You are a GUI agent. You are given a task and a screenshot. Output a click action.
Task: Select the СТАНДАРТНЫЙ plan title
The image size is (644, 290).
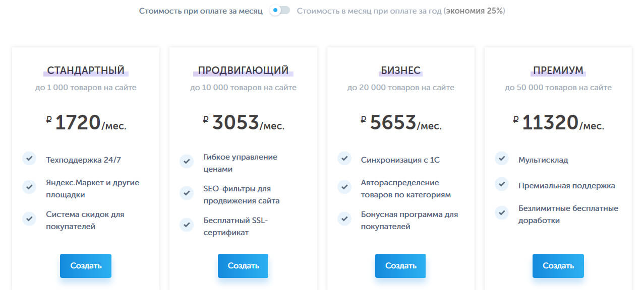(85, 70)
